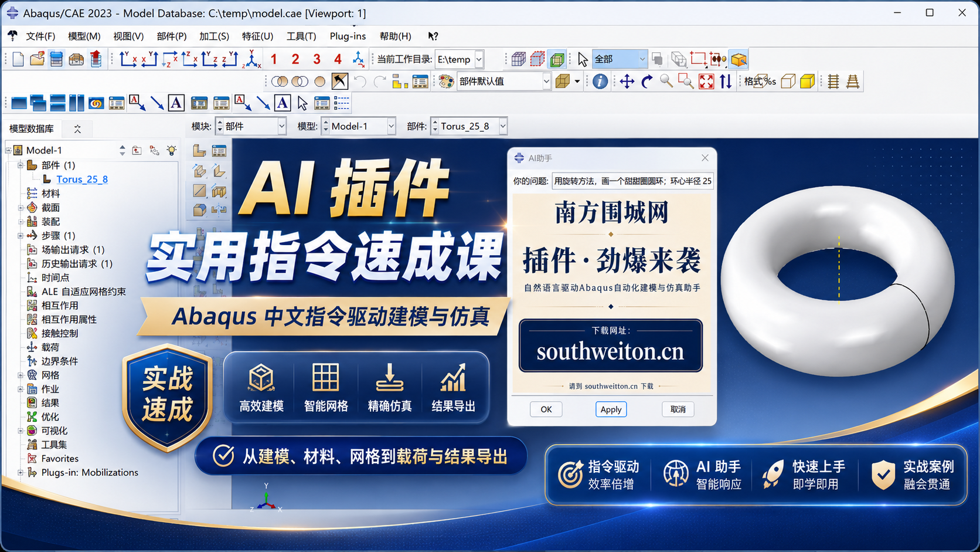Activate the box zoom tool

pos(686,82)
